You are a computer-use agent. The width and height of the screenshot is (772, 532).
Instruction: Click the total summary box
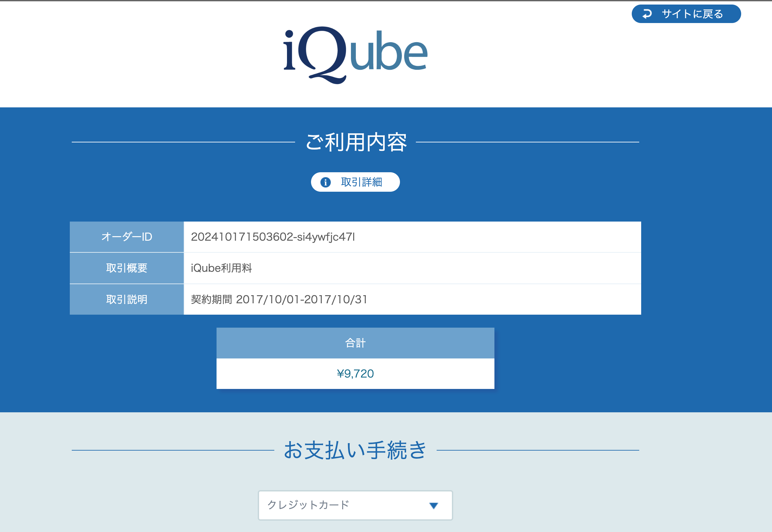coord(355,358)
